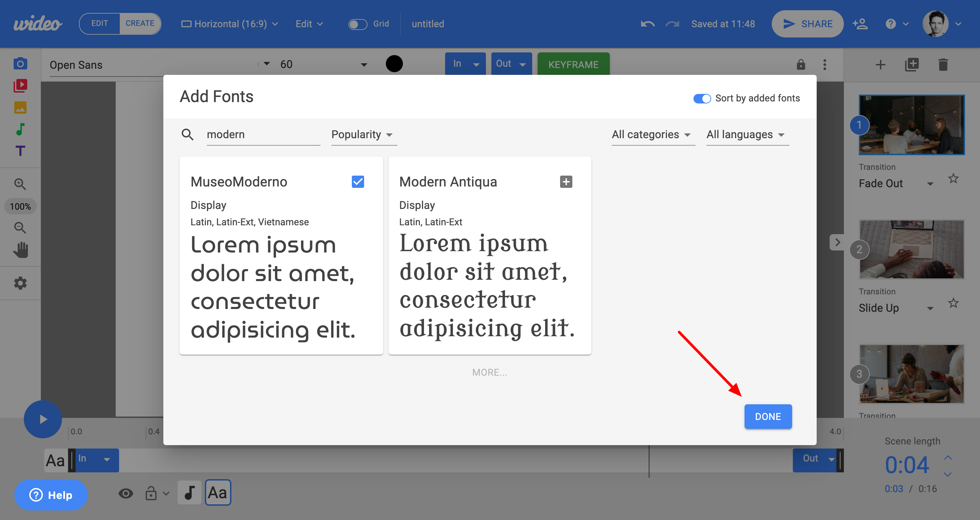Uncheck the MuseoModerno font checkbox

point(358,182)
